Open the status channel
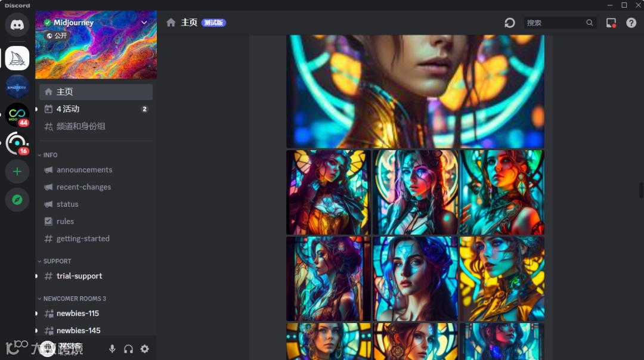This screenshot has height=360, width=644. [x=95, y=204]
